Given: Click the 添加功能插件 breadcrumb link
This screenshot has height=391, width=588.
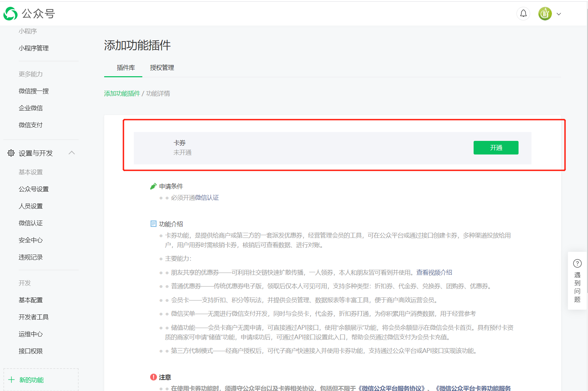Looking at the screenshot, I should click(122, 94).
